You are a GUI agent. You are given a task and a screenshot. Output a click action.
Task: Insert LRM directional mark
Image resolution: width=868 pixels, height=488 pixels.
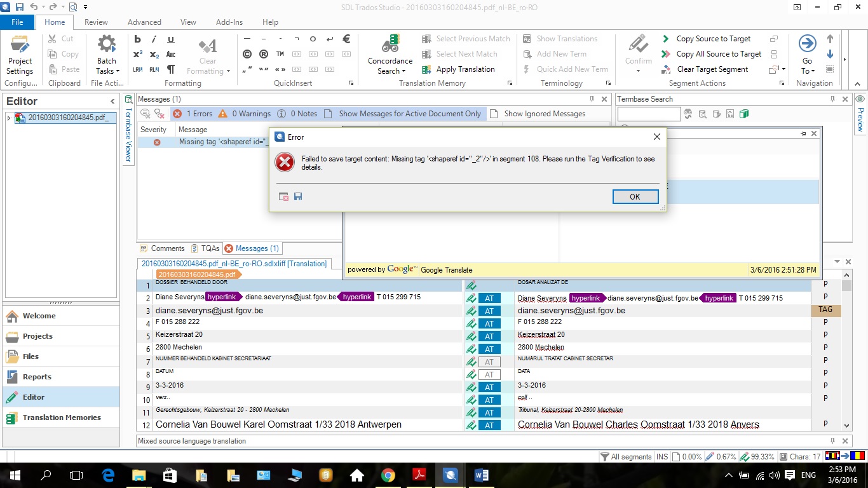pyautogui.click(x=138, y=69)
